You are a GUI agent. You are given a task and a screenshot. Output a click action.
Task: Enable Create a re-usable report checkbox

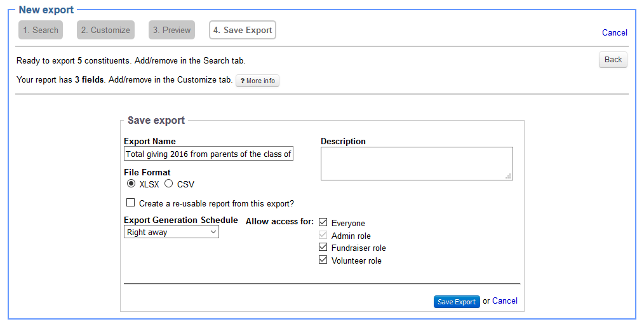click(x=131, y=203)
